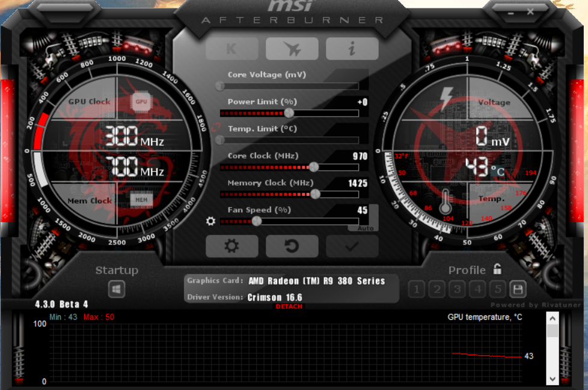Click the Memory Clock value 1425

tap(358, 183)
